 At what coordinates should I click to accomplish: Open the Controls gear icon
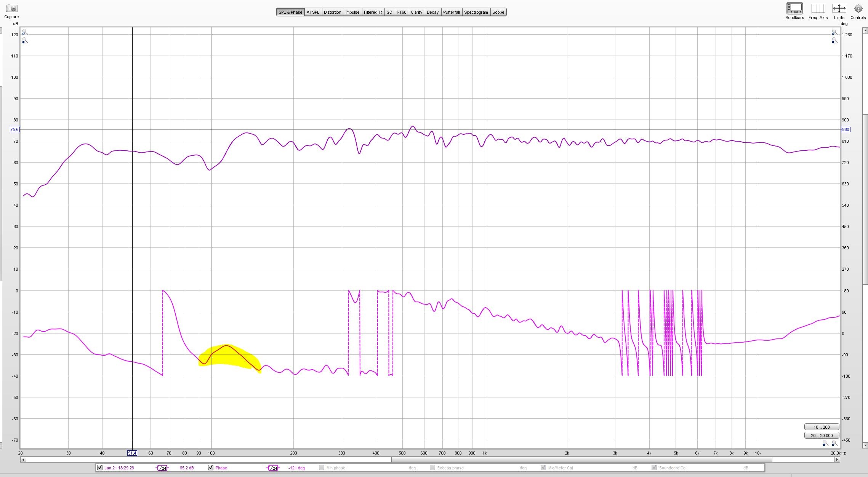click(x=858, y=9)
